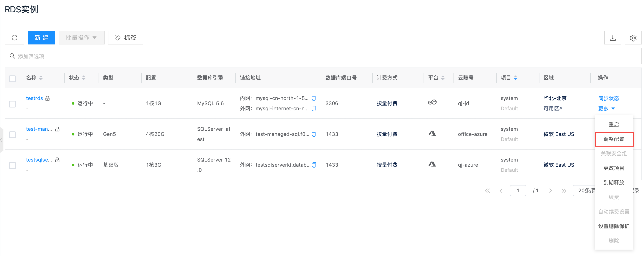Check the testrds row checkbox
The height and width of the screenshot is (256, 644).
point(12,104)
